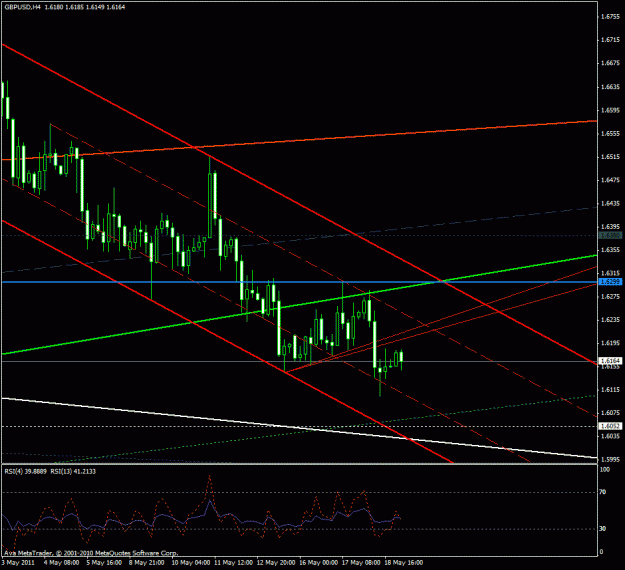Click the 1.6595 price axis label

pyautogui.click(x=610, y=110)
